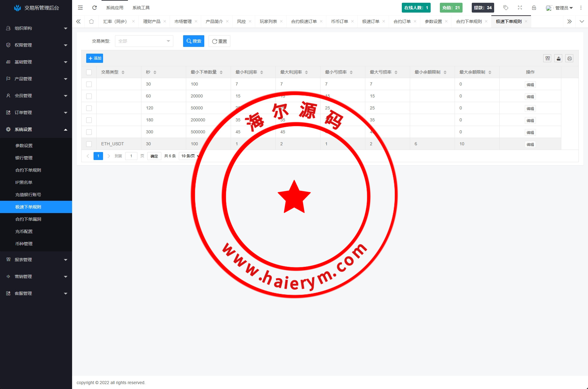The image size is (588, 389).
Task: Click the refresh page icon
Action: pos(94,8)
